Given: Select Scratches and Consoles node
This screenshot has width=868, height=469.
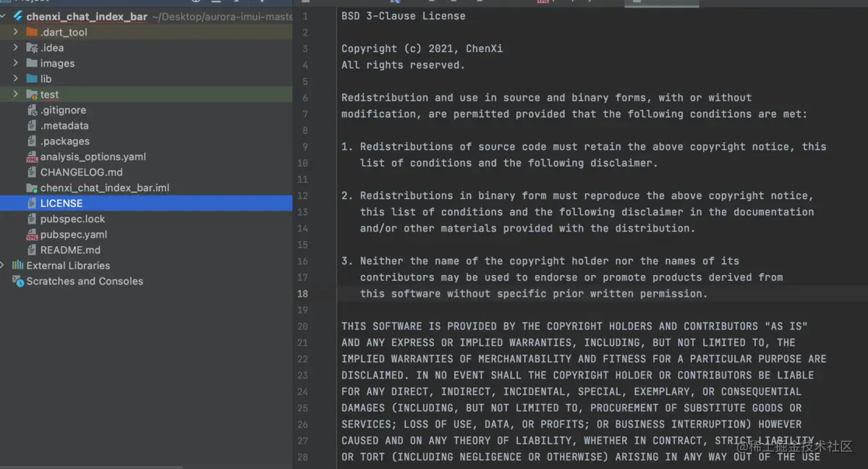Looking at the screenshot, I should pos(85,282).
